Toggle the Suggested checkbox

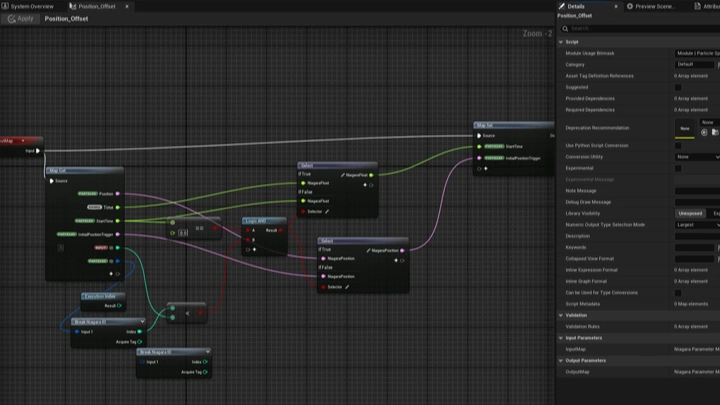point(678,87)
